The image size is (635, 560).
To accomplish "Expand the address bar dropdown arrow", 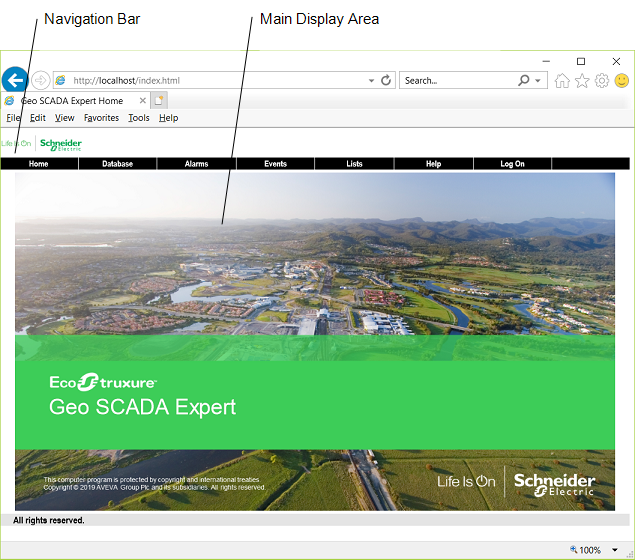I will [371, 80].
